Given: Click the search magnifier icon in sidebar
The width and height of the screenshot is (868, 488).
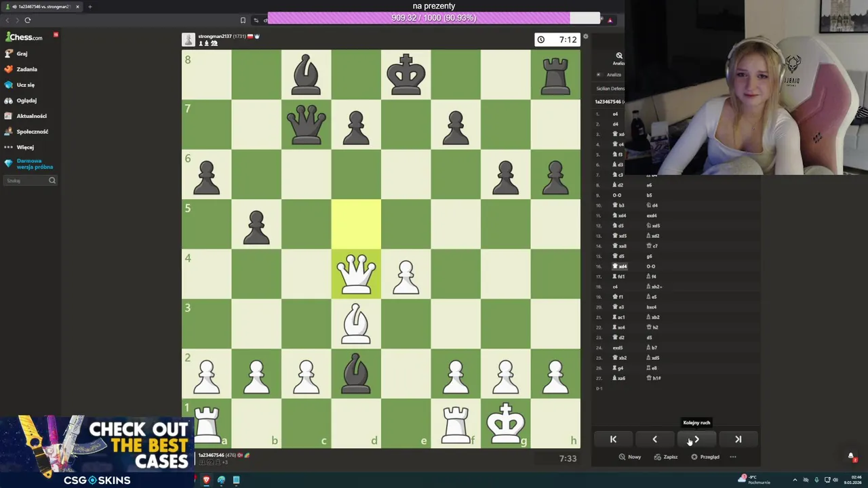Looking at the screenshot, I should (52, 180).
